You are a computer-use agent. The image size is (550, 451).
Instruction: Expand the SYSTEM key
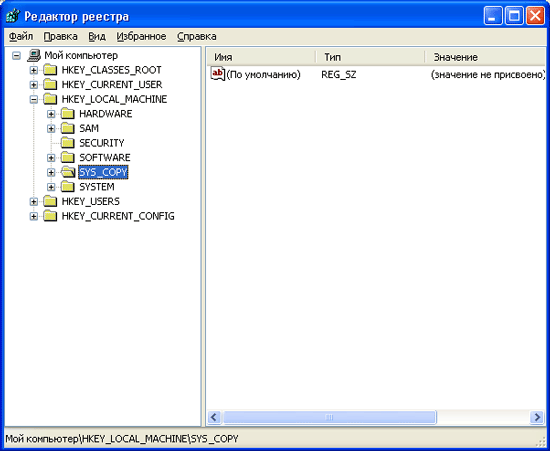pos(51,187)
